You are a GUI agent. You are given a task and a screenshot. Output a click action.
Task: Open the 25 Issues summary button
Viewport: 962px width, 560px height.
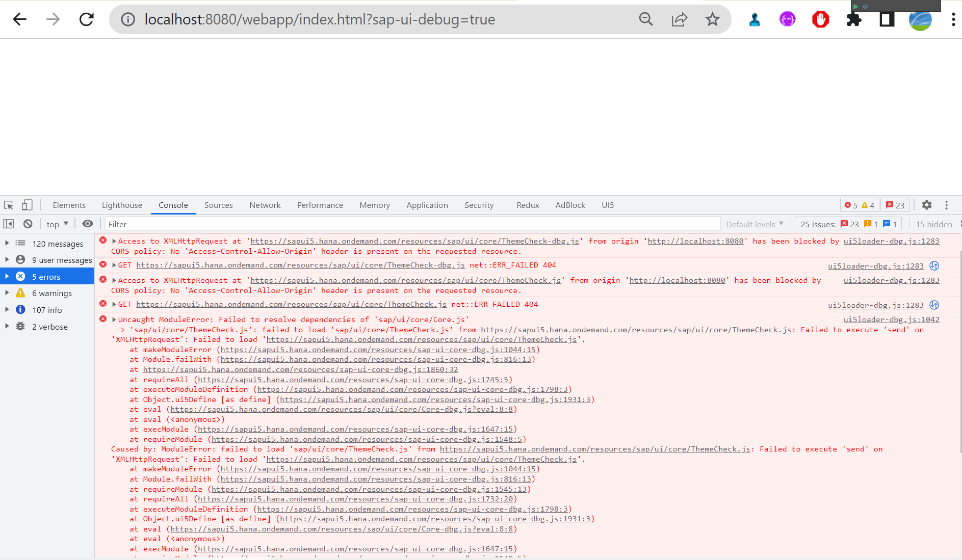click(x=848, y=224)
